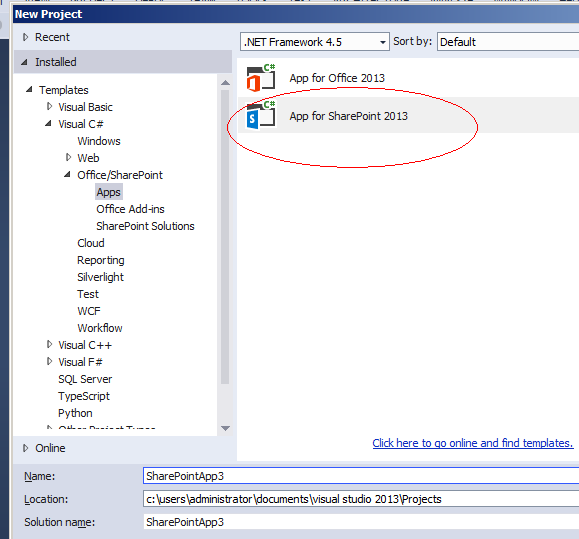
Task: Expand the Web node arrow
Action: [68, 158]
